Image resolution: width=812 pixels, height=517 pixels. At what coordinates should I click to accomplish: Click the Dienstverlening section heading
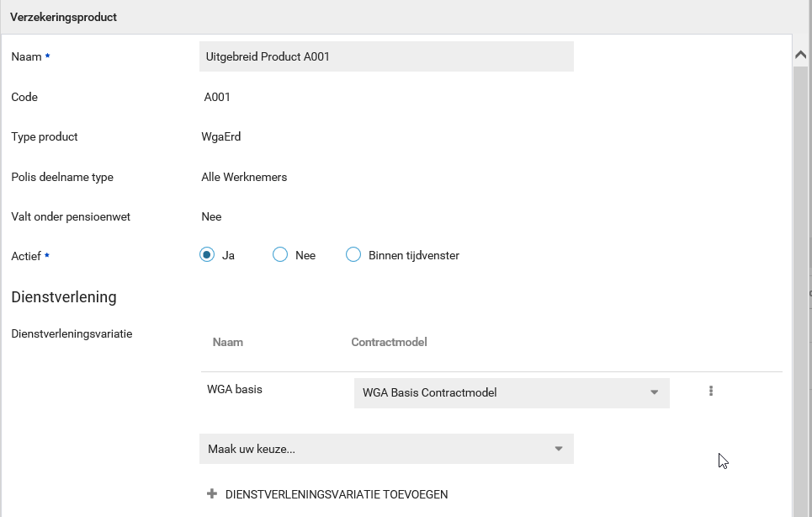click(x=64, y=297)
